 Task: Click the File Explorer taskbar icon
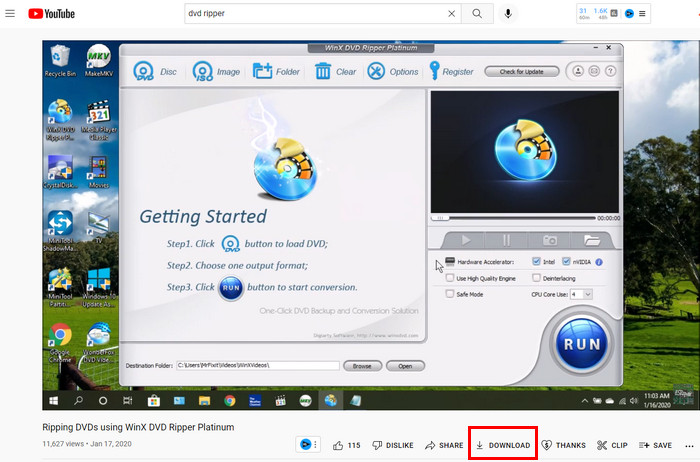pyautogui.click(x=204, y=401)
